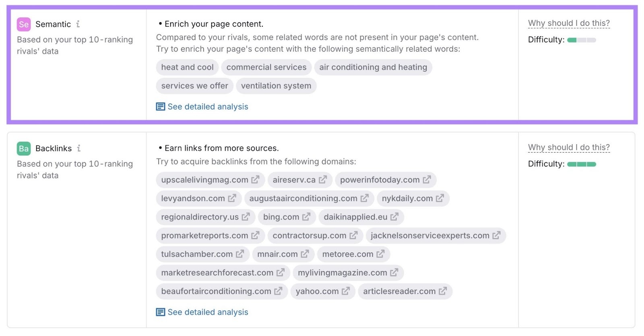Click the external link icon on aireserv.ca
This screenshot has width=644, height=336.
coord(322,180)
